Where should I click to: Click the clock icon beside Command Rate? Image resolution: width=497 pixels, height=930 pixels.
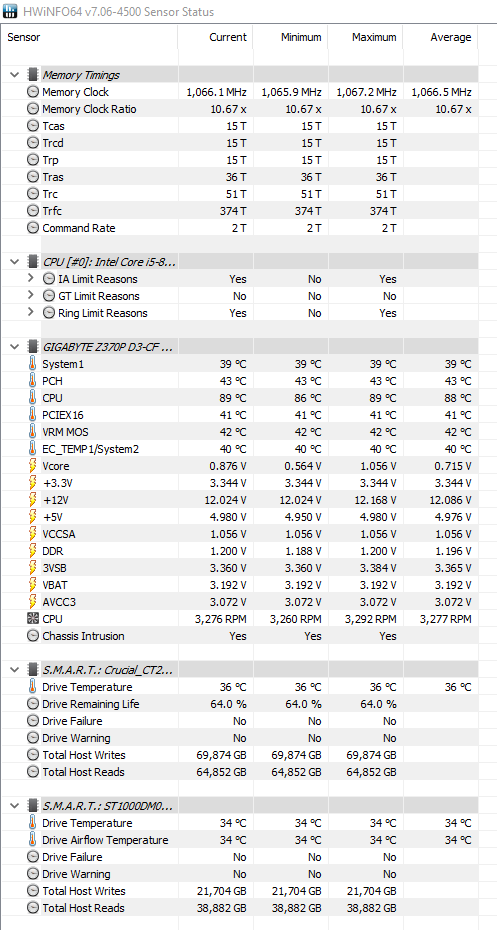click(33, 228)
